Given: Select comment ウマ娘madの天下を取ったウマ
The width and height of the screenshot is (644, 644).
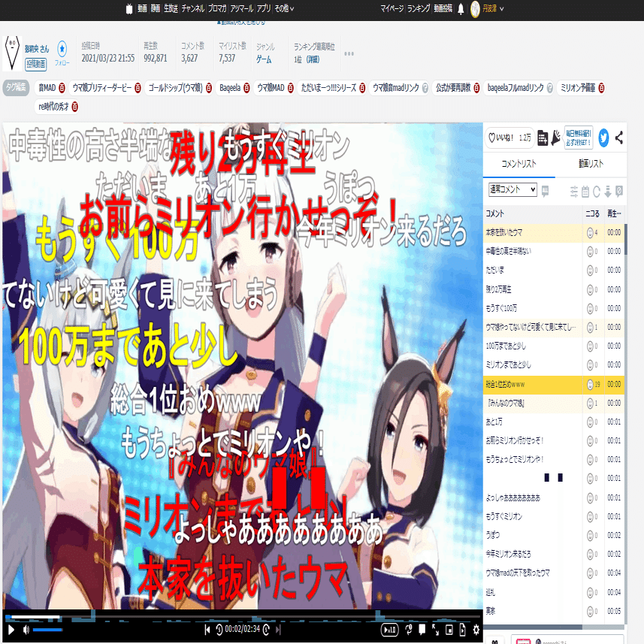Looking at the screenshot, I should (x=554, y=573).
